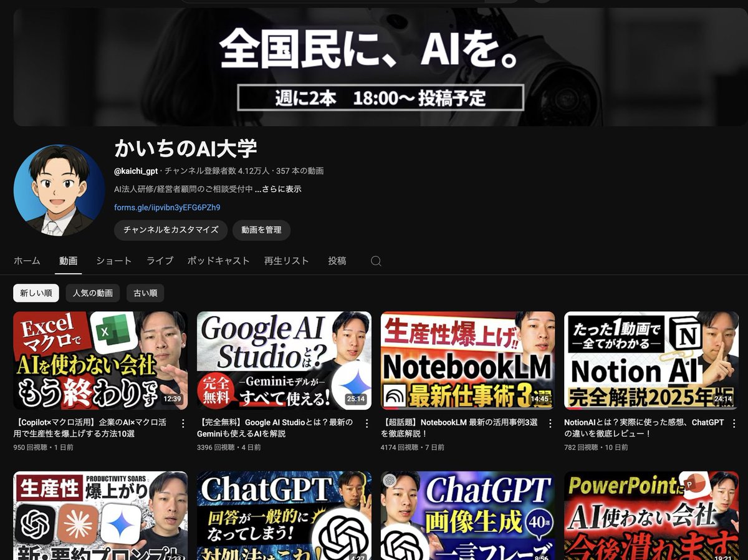Open the forms.gle/iipvibn3yEFG6PZh9 link

(x=167, y=208)
